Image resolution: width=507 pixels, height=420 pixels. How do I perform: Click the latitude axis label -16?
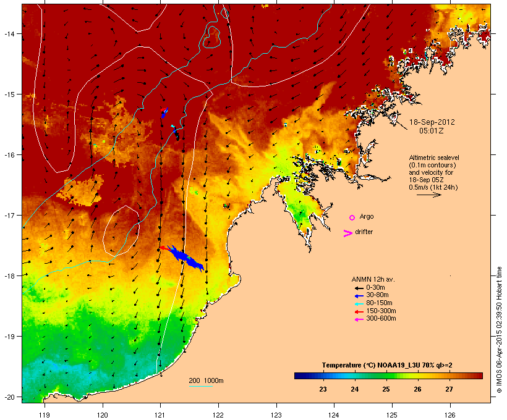coord(9,155)
